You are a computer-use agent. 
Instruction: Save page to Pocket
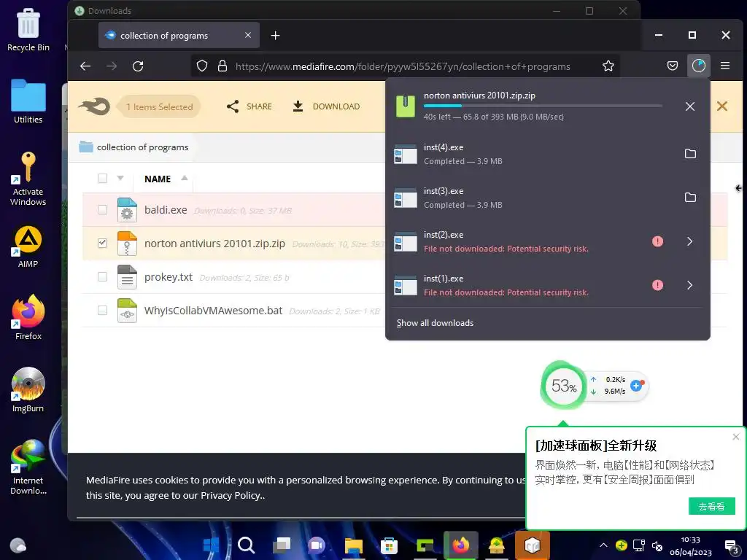[672, 66]
